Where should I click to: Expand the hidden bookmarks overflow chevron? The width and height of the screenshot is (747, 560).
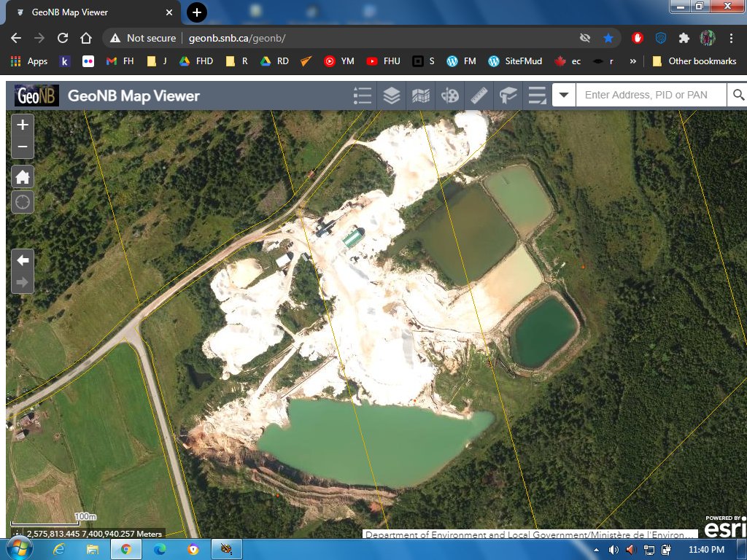click(632, 61)
